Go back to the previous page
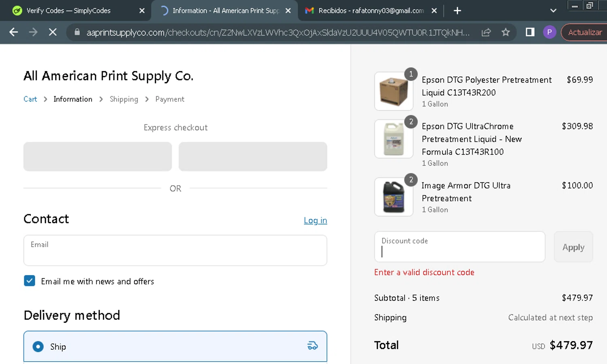 tap(13, 32)
